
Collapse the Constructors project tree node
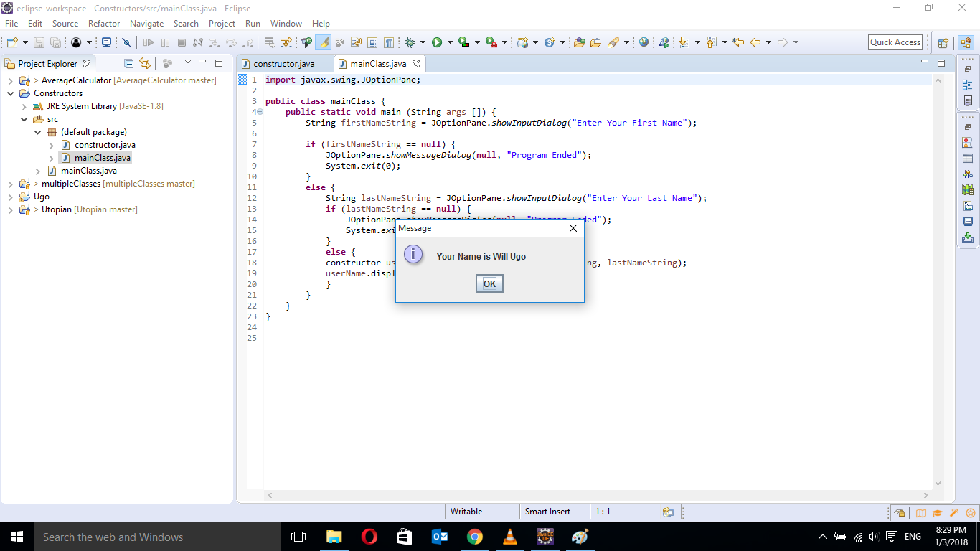[11, 93]
